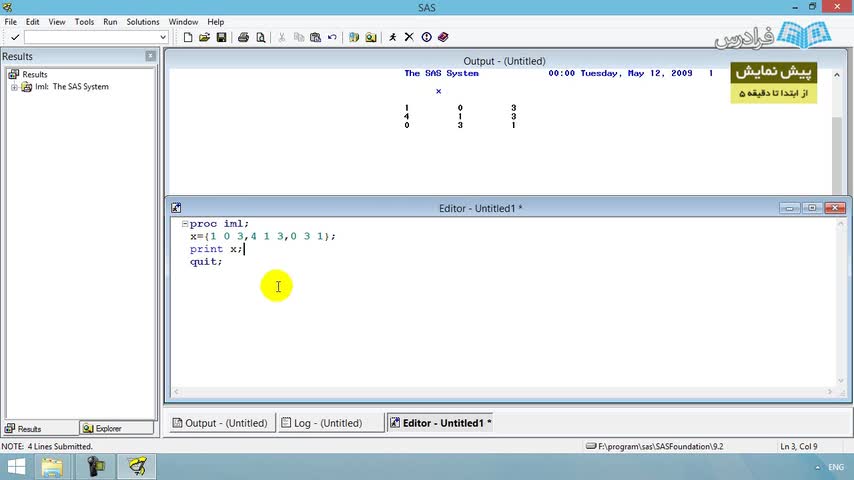Image resolution: width=854 pixels, height=480 pixels.
Task: Close the Editor - Untitled1 window
Action: point(835,208)
